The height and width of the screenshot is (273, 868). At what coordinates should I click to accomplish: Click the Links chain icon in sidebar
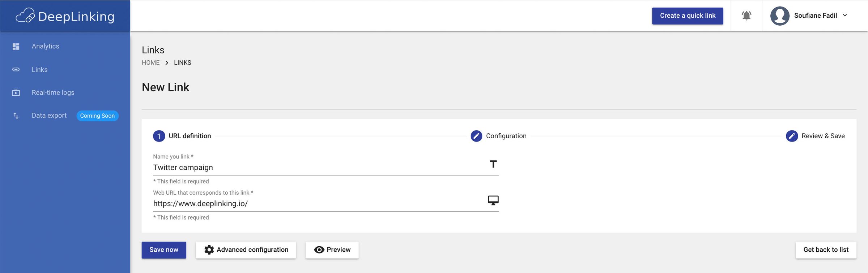(16, 69)
